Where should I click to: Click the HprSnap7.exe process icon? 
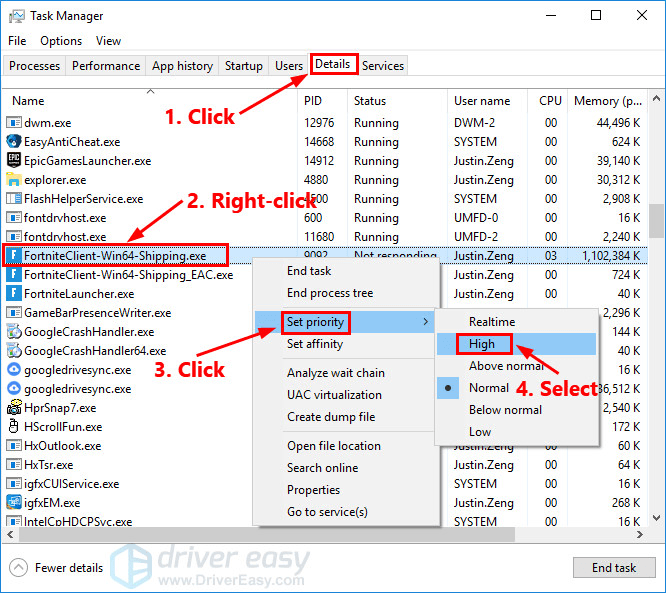tap(14, 408)
